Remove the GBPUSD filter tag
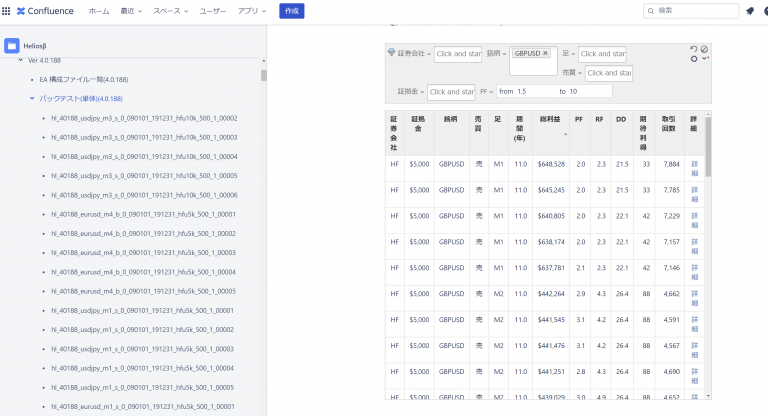768x416 pixels. (546, 53)
